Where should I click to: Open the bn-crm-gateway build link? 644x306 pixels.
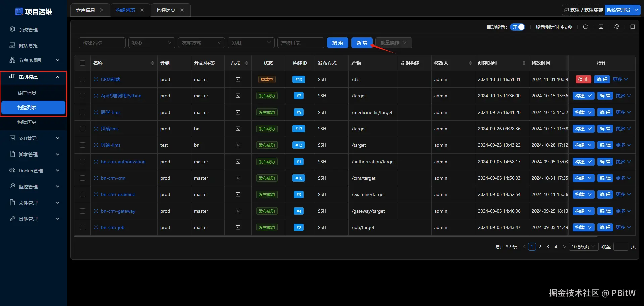[118, 211]
